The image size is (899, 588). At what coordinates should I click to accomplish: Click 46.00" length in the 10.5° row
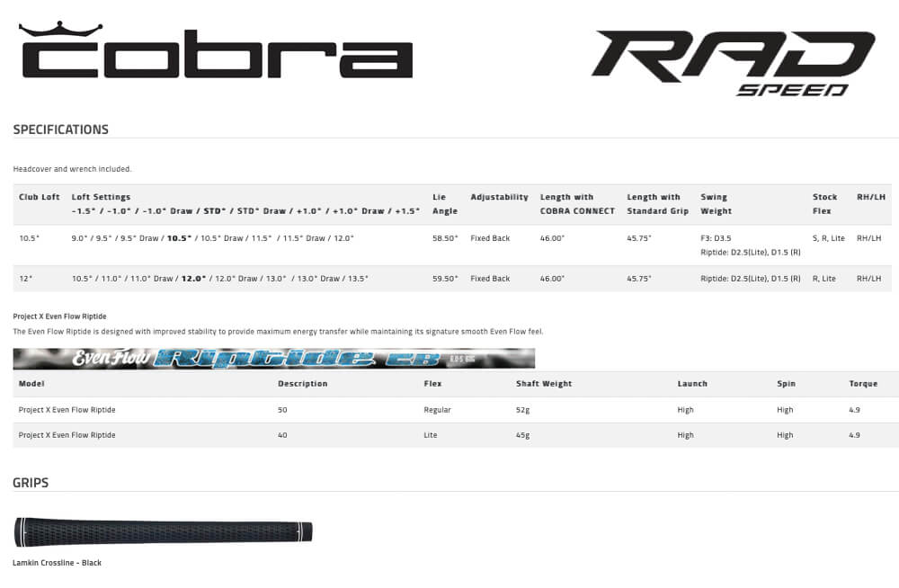(552, 238)
